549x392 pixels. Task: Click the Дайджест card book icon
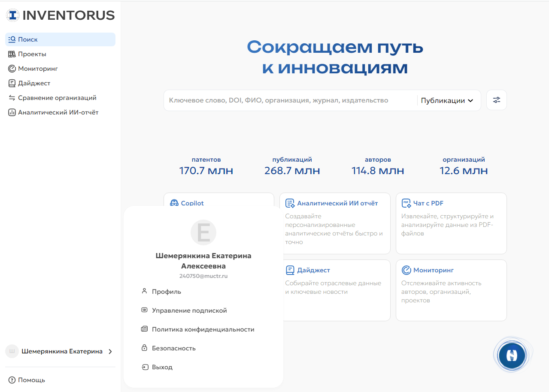(290, 270)
